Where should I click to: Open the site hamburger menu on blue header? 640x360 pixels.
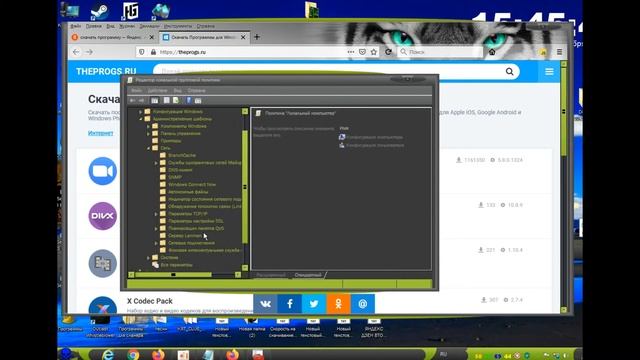point(549,72)
